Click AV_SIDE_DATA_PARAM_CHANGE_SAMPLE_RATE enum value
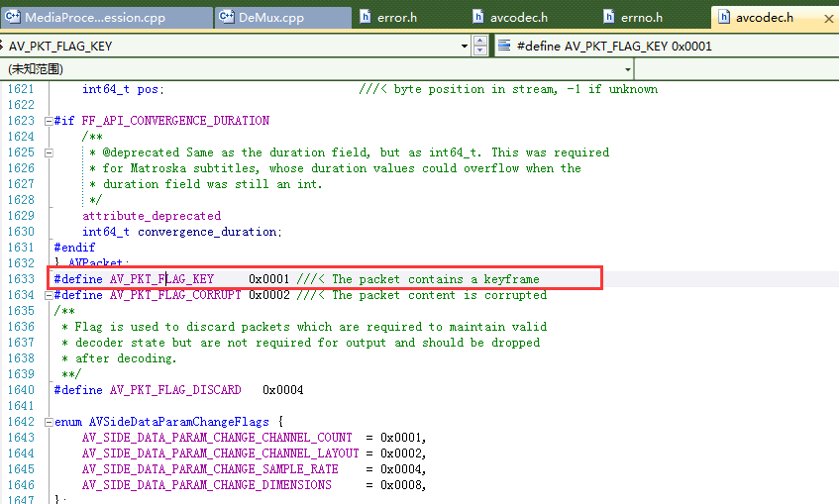Screen dimensions: 839x504 (x=210, y=469)
